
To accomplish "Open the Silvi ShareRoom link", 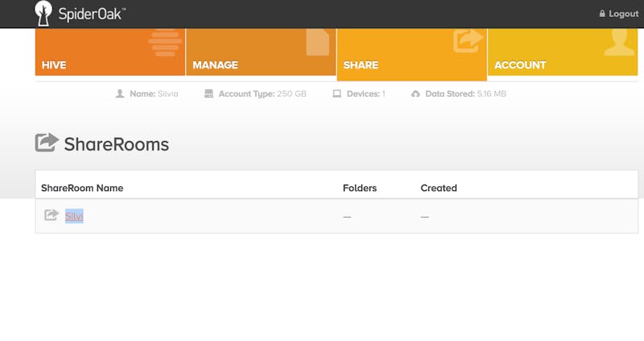I will (x=74, y=216).
